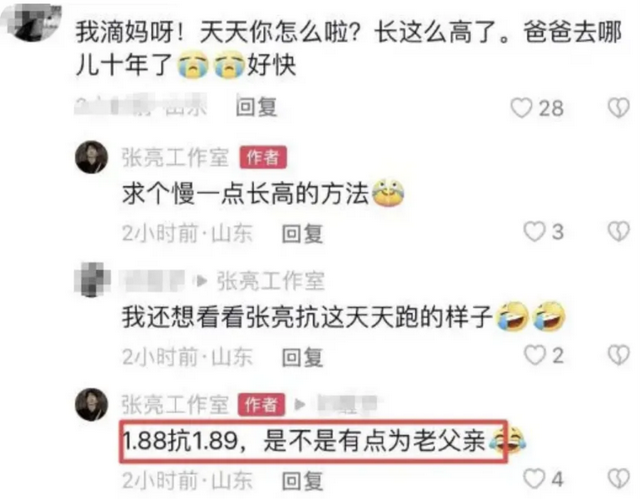Dislike the reply 求个慢一点长高的方法

click(619, 232)
